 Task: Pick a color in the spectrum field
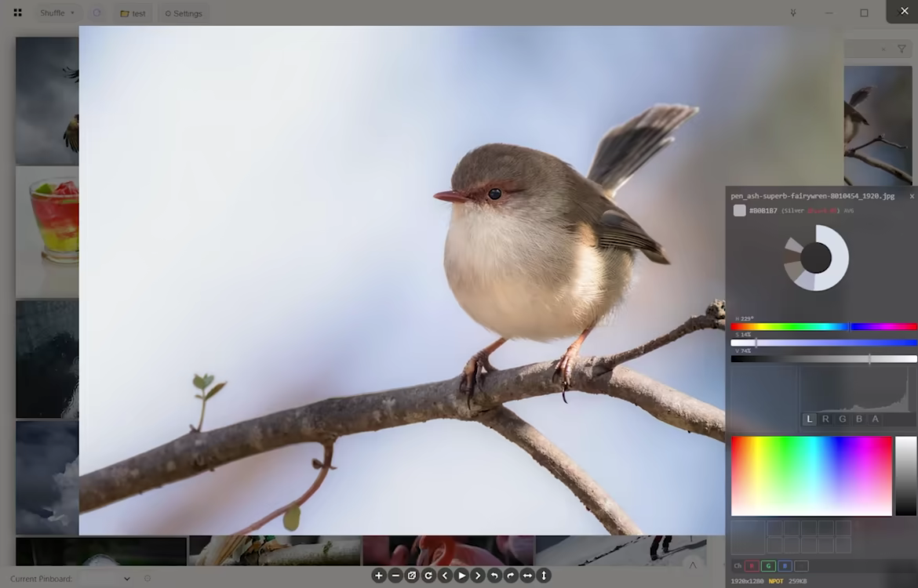pyautogui.click(x=811, y=476)
